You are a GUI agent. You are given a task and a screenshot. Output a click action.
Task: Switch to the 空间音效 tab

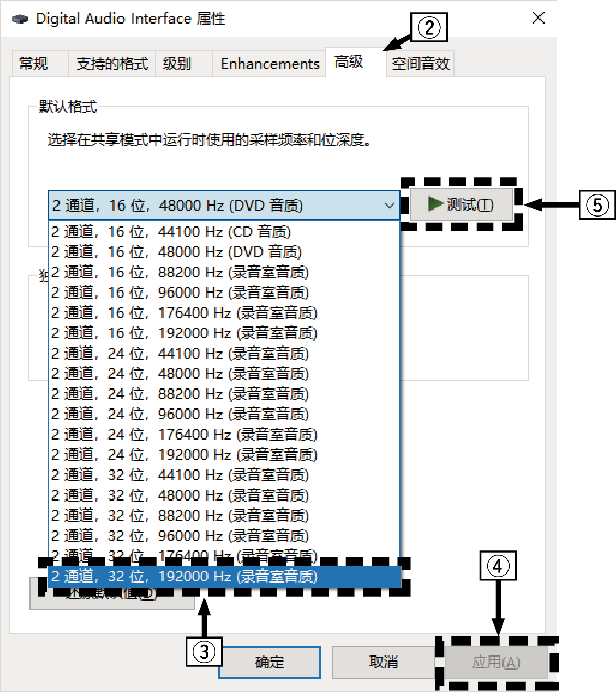[419, 63]
